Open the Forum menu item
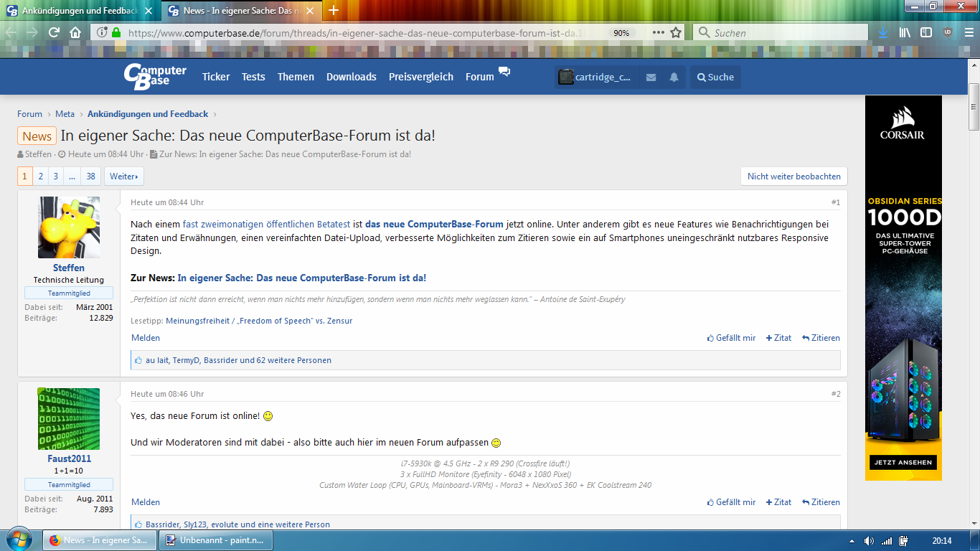Image resolution: width=980 pixels, height=551 pixels. tap(479, 77)
